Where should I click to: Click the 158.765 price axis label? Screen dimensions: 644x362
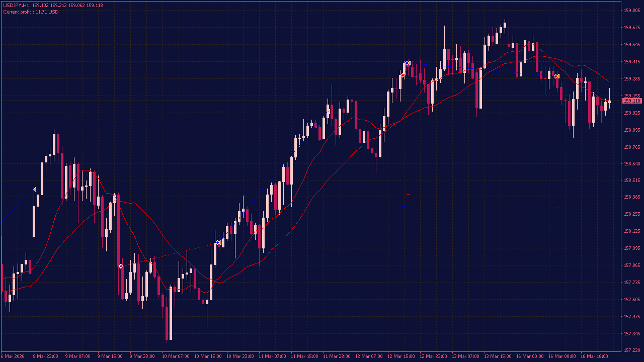632,147
